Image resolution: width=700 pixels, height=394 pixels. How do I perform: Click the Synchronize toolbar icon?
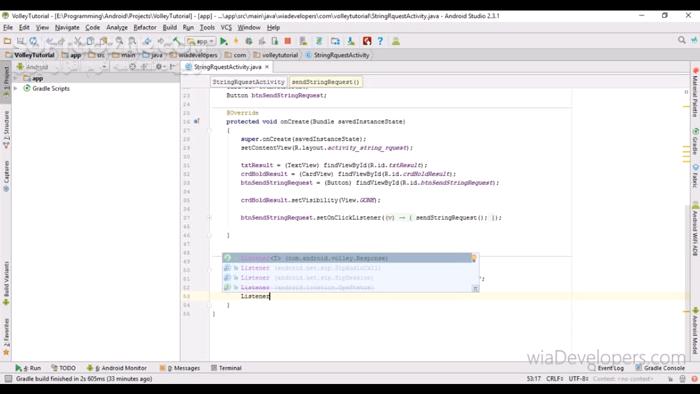click(33, 41)
